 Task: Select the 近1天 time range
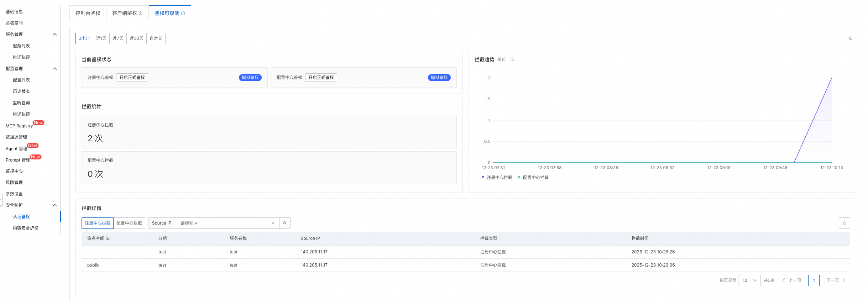101,38
